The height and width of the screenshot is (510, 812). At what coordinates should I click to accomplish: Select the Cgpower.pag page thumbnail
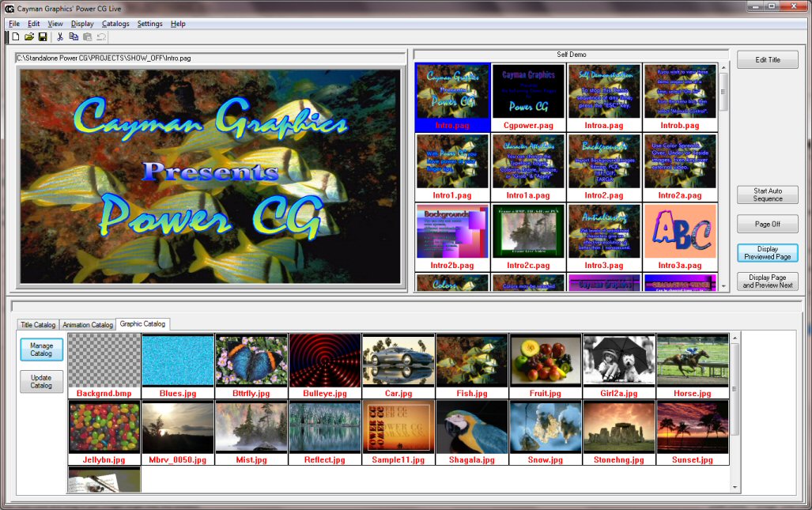tap(528, 97)
